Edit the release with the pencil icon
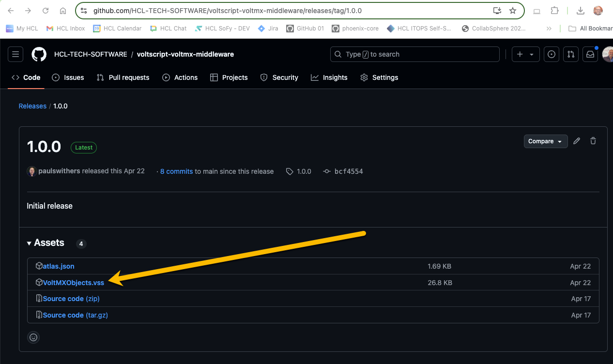The height and width of the screenshot is (364, 613). [x=577, y=141]
